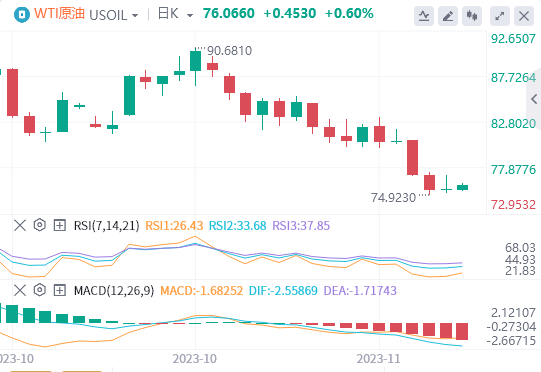This screenshot has width=541, height=372.
Task: Open the USOIL symbol dropdown
Action: [114, 15]
